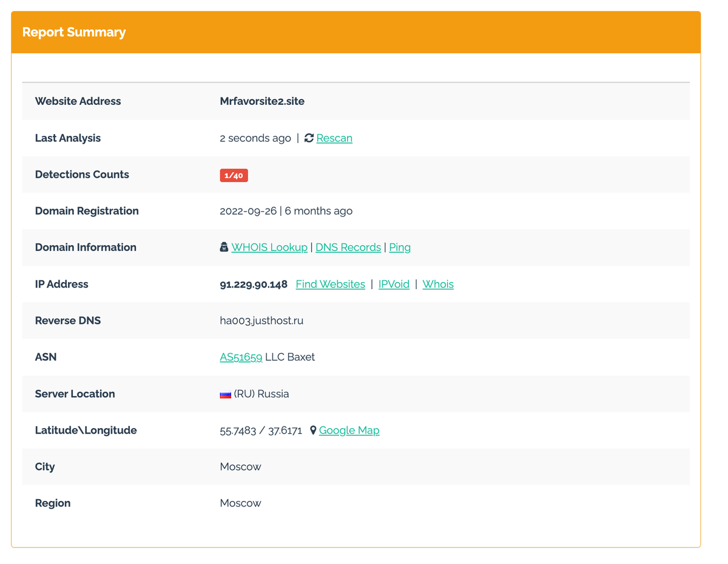This screenshot has height=564, width=728.
Task: Open the WHOIS Lookup link
Action: coord(269,247)
